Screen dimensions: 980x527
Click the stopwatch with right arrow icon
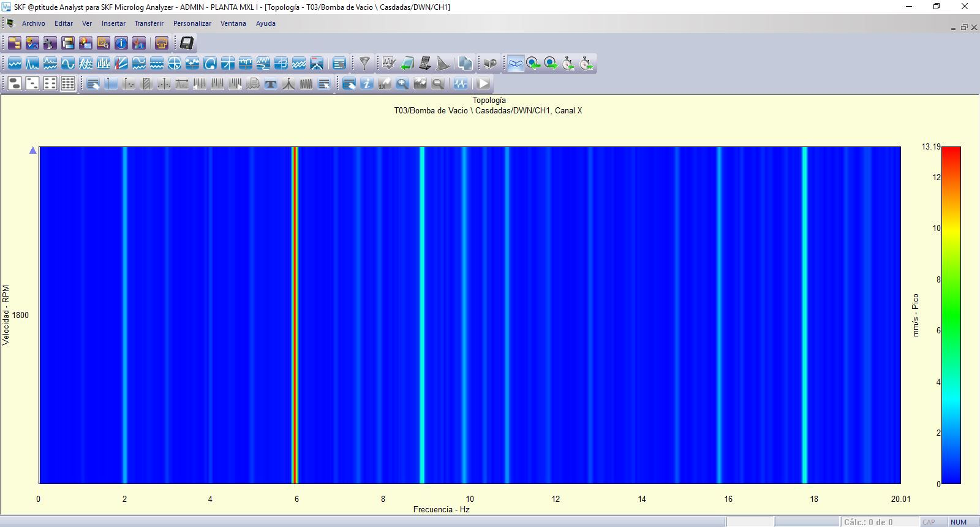[x=586, y=63]
